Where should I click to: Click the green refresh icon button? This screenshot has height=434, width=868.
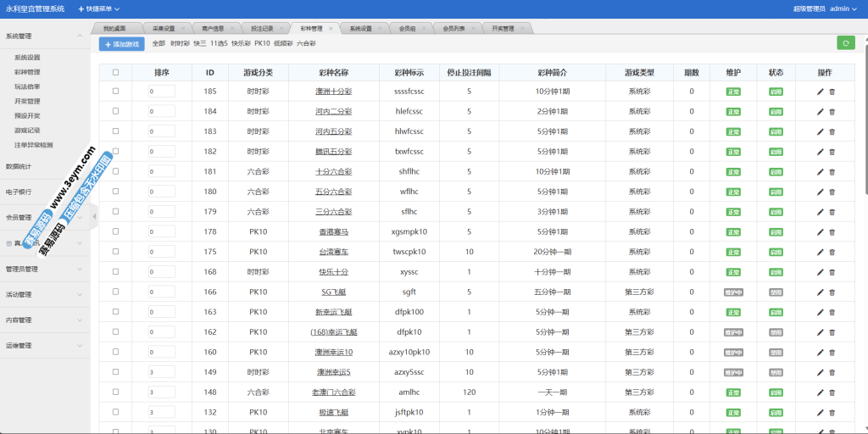pos(845,43)
